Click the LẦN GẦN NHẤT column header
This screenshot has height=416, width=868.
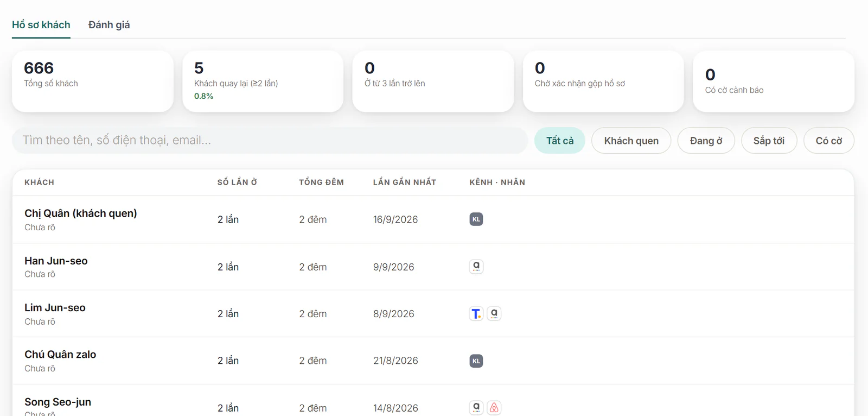(404, 182)
